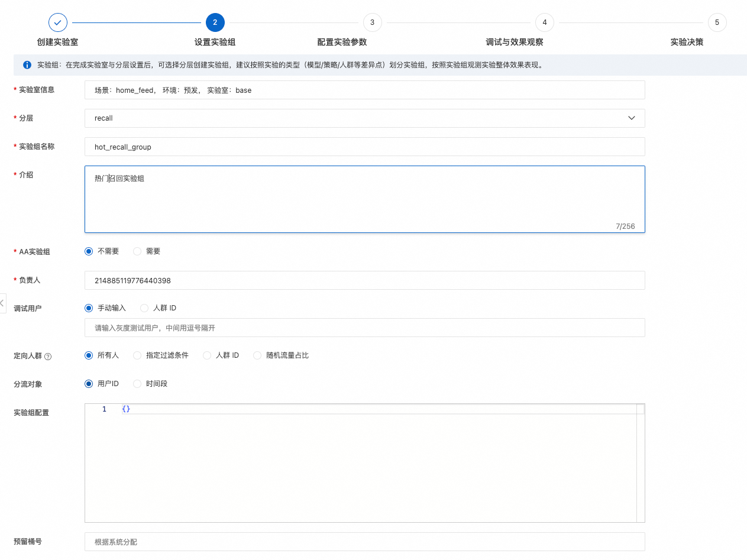Viewport: 747px width, 560px height.
Task: Click the 调试用户 label
Action: tap(28, 309)
